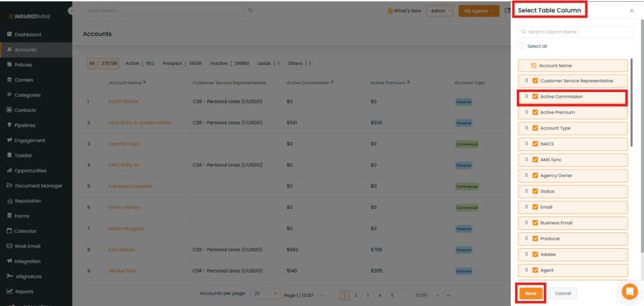Click the drag handle beside Active Premium
The image size is (644, 306).
(526, 112)
